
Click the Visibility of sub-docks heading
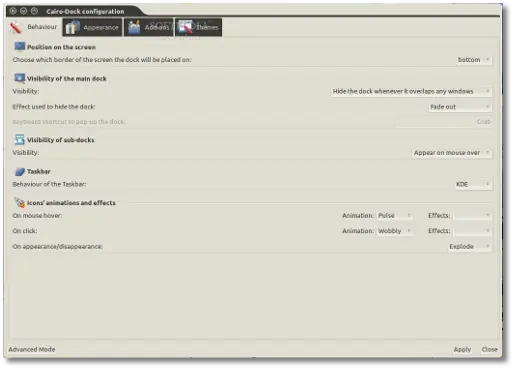click(61, 140)
